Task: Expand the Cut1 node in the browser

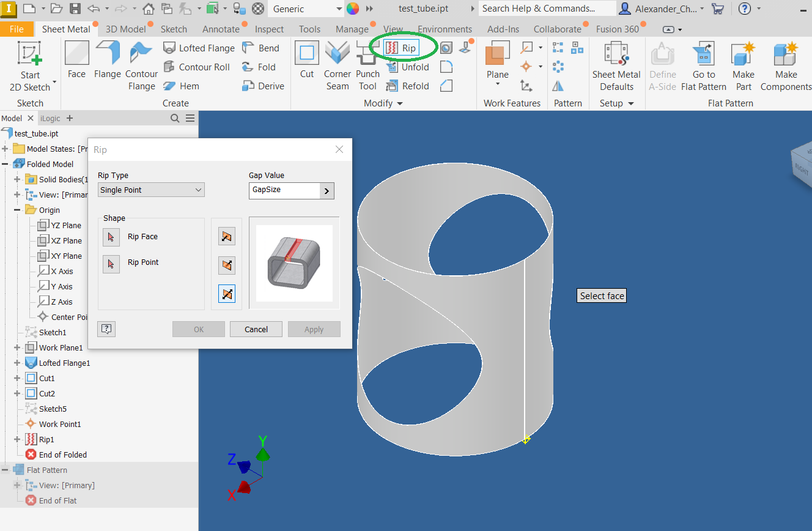Action: coord(18,377)
